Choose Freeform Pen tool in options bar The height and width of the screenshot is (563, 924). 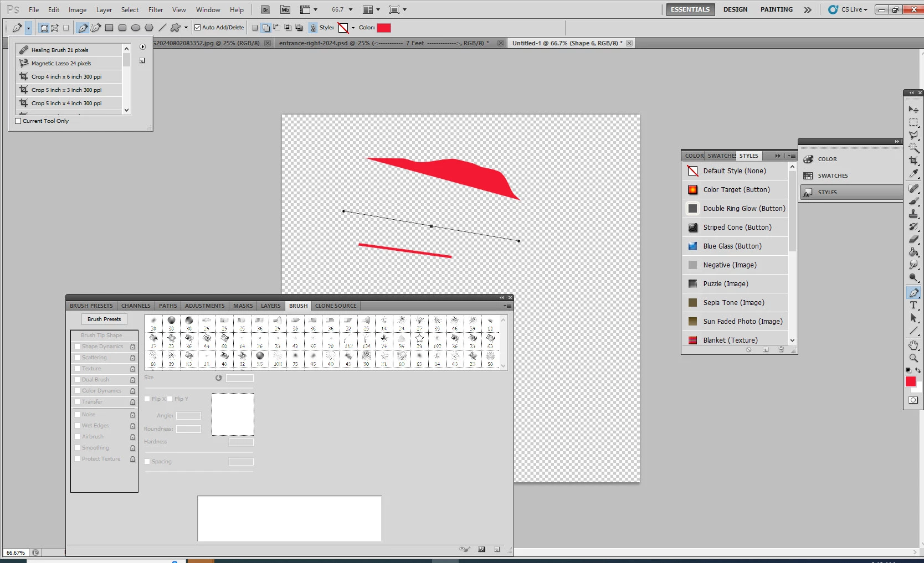96,28
